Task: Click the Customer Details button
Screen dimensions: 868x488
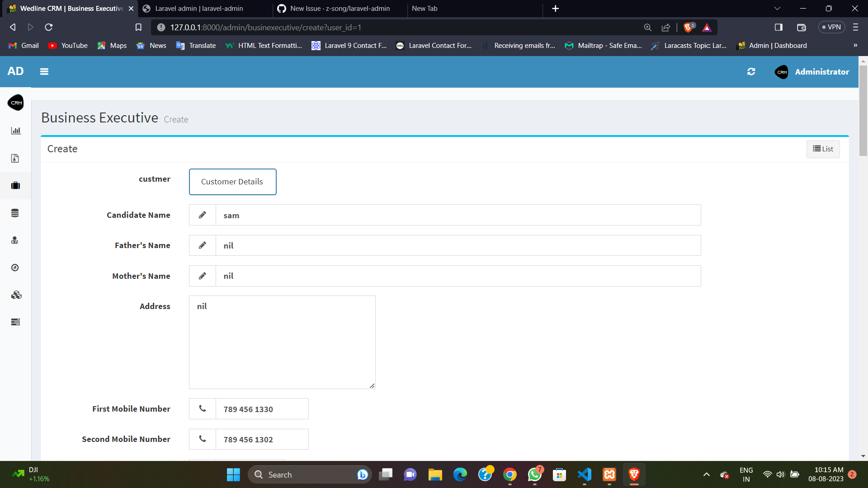Action: 232,182
